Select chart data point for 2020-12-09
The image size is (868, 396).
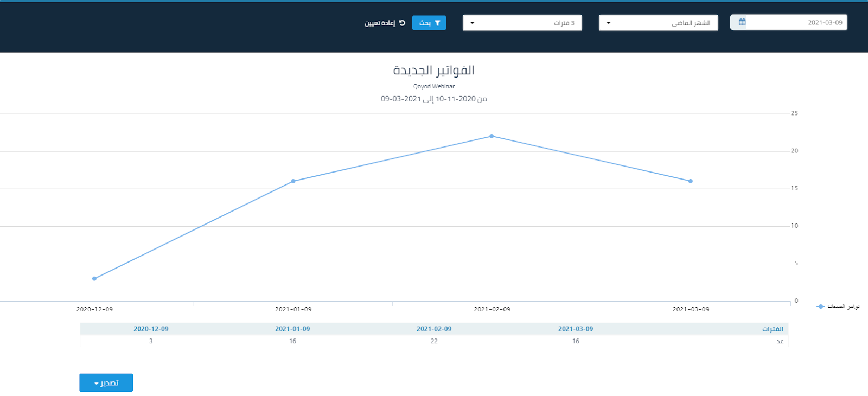tap(94, 279)
